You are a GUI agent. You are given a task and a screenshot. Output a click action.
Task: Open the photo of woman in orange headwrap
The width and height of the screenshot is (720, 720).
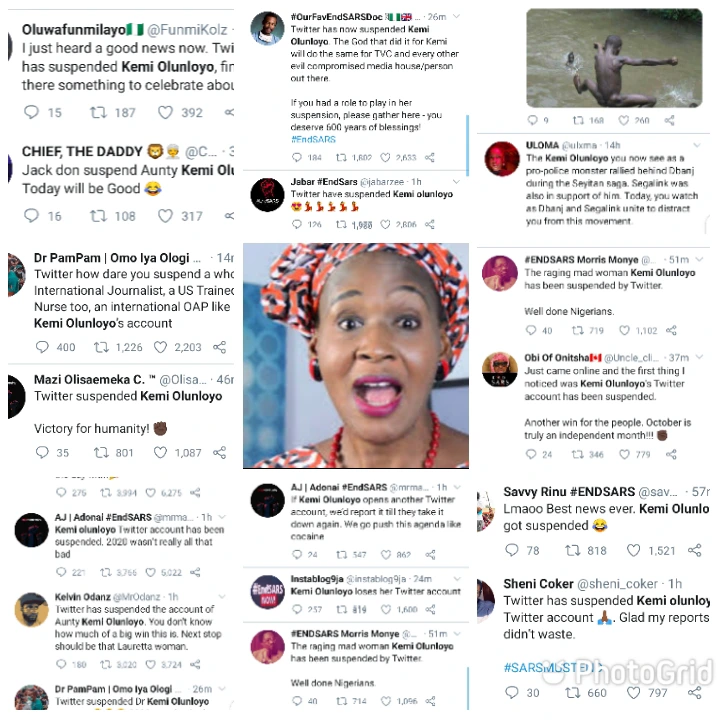click(356, 355)
